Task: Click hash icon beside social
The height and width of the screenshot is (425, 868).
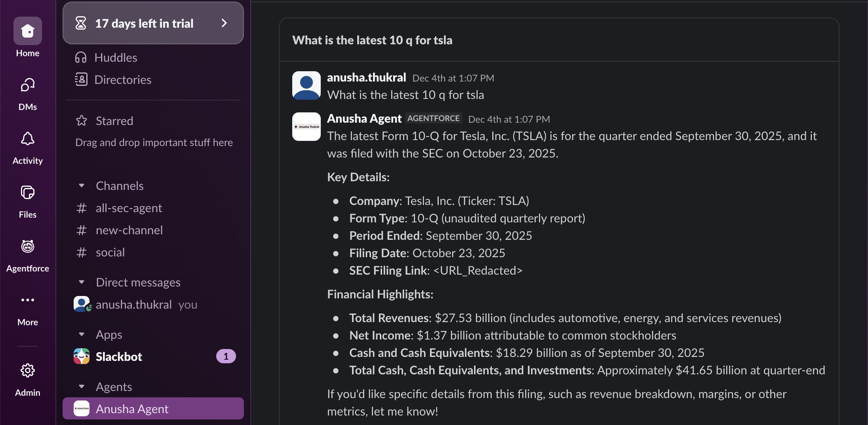Action: pyautogui.click(x=82, y=252)
